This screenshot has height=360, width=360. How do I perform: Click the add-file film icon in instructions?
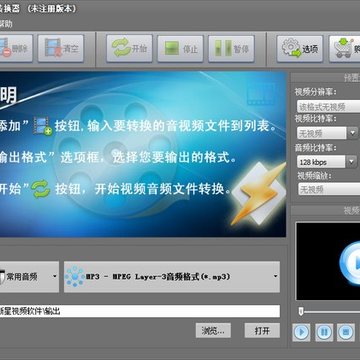point(43,126)
